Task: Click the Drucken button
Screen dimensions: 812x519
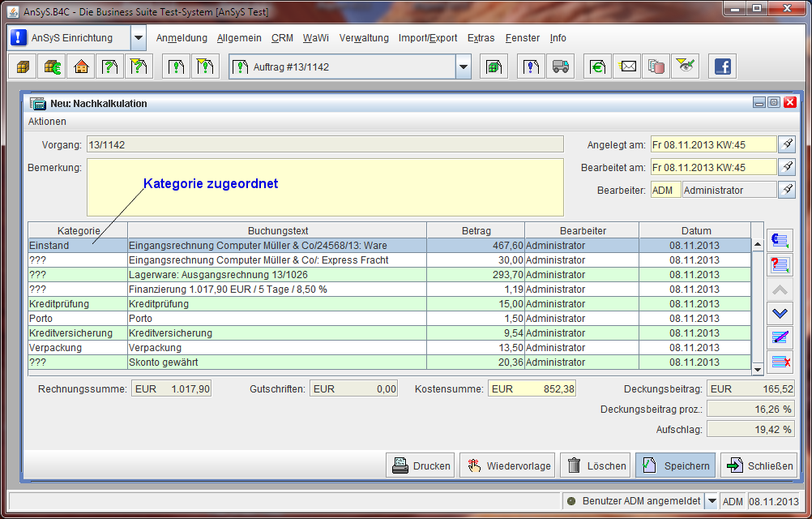Action: 421,465
